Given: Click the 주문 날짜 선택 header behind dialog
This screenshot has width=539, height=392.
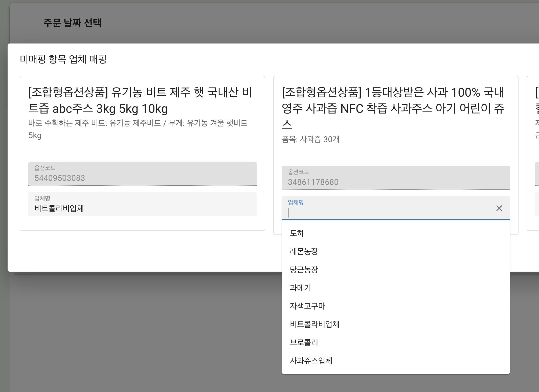Looking at the screenshot, I should [x=72, y=23].
